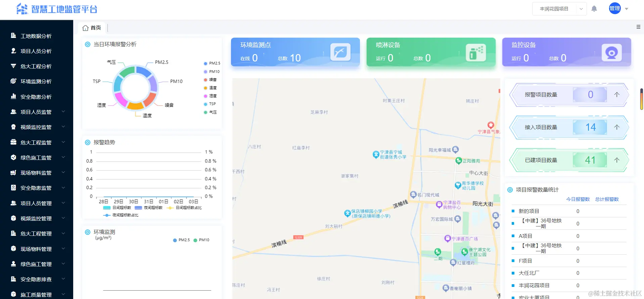Click the 现场物料监管 sidebar icon
The image size is (644, 299).
pos(13,173)
